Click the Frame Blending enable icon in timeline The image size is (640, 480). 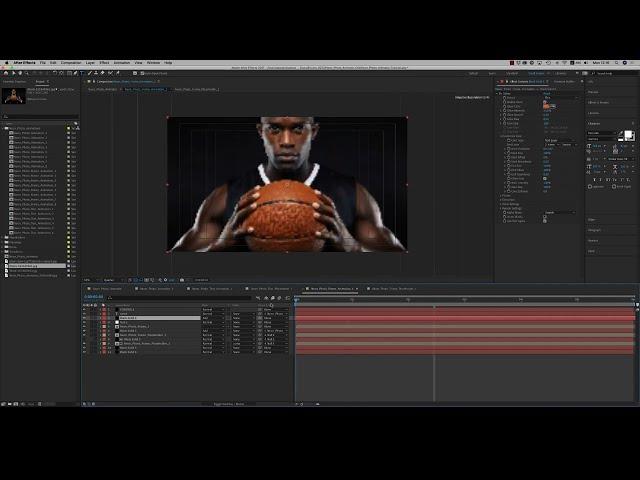click(273, 298)
